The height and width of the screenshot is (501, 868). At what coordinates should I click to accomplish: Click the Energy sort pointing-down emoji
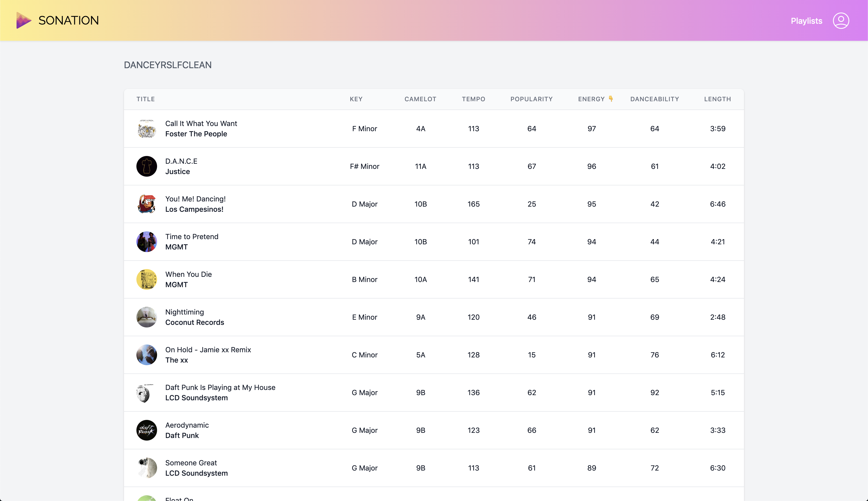pos(611,99)
